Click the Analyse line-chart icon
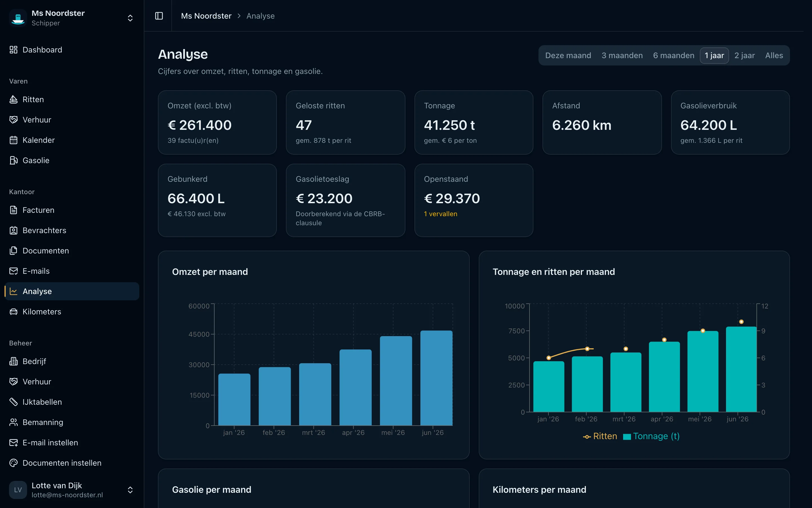This screenshot has width=812, height=508. click(14, 291)
